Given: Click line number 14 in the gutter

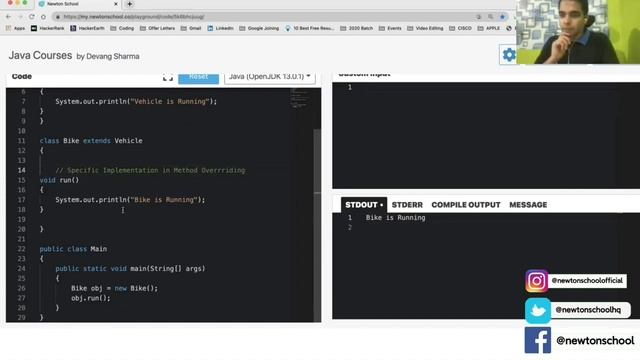Looking at the screenshot, I should coord(21,170).
